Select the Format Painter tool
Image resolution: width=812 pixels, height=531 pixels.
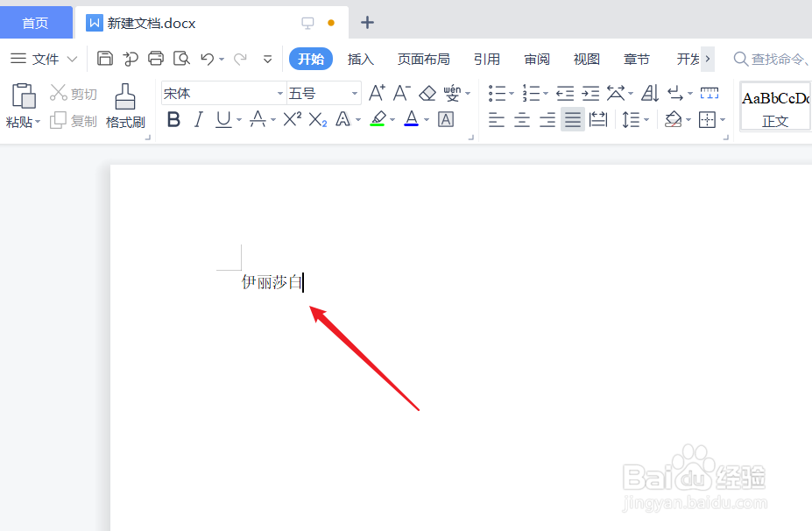tap(124, 104)
